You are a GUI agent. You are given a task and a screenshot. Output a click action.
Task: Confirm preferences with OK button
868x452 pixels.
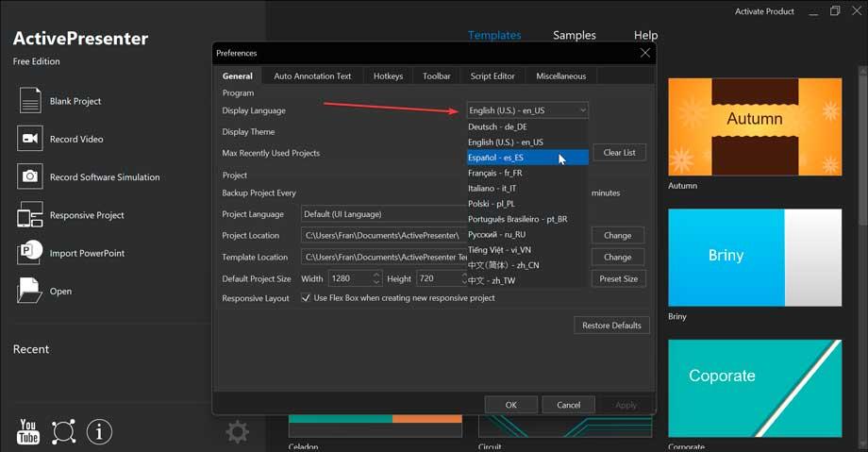(511, 405)
